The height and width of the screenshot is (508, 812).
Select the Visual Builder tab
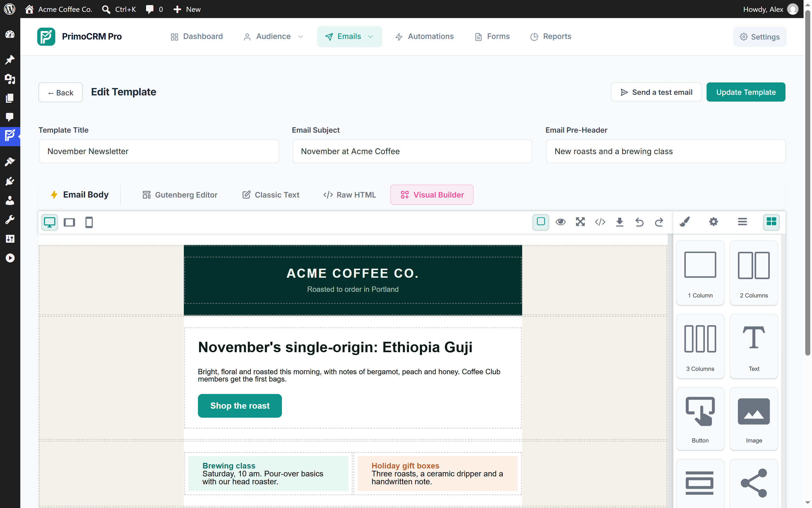[x=432, y=194]
